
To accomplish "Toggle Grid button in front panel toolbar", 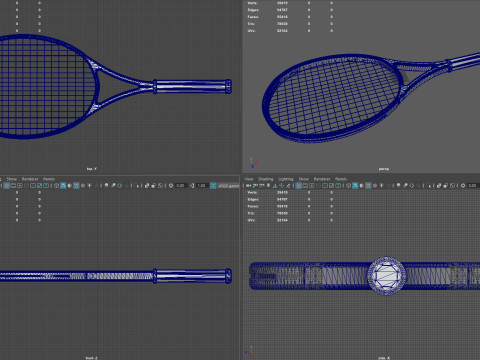I will [x=6, y=186].
